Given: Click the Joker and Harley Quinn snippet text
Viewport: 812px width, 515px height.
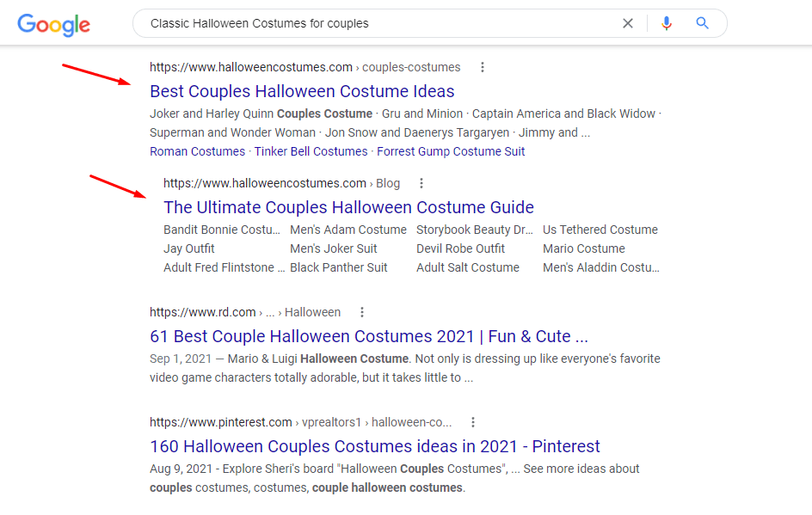Looking at the screenshot, I should pyautogui.click(x=405, y=123).
